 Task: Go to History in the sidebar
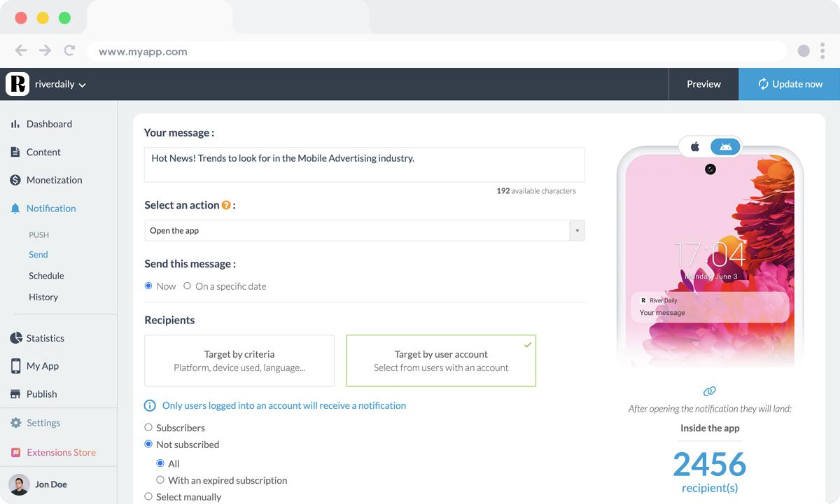click(x=43, y=297)
